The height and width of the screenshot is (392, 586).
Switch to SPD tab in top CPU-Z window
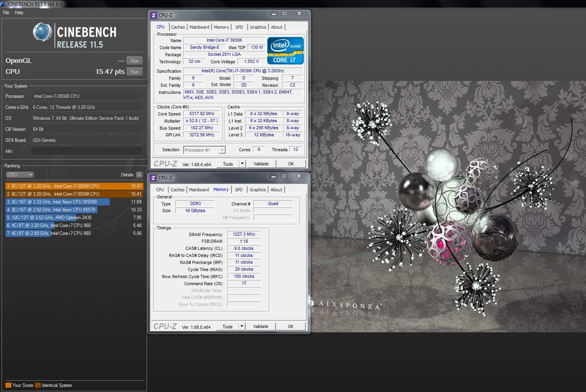point(239,27)
